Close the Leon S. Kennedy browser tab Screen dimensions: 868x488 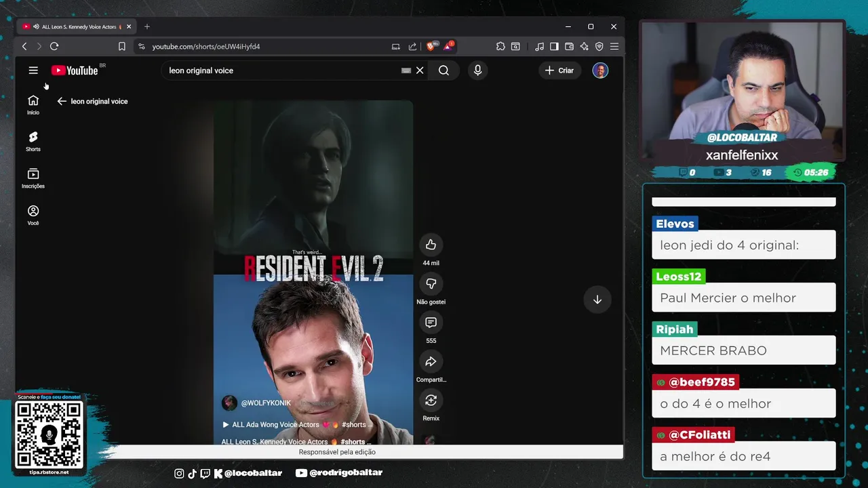click(129, 26)
